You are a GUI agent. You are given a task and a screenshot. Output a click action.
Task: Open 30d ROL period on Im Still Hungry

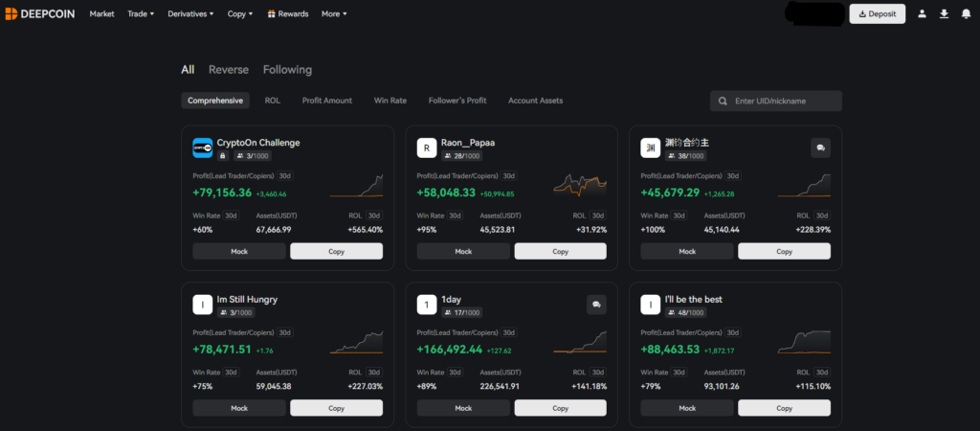tap(374, 373)
